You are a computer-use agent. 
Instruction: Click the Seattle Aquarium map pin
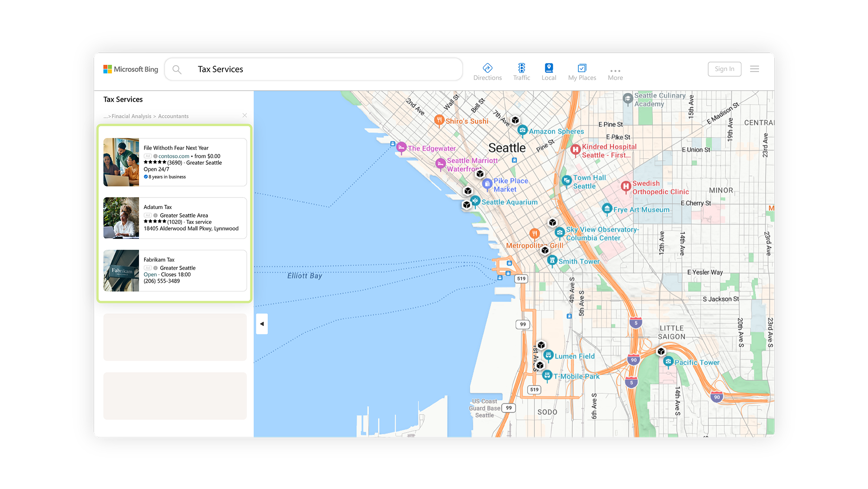point(475,201)
